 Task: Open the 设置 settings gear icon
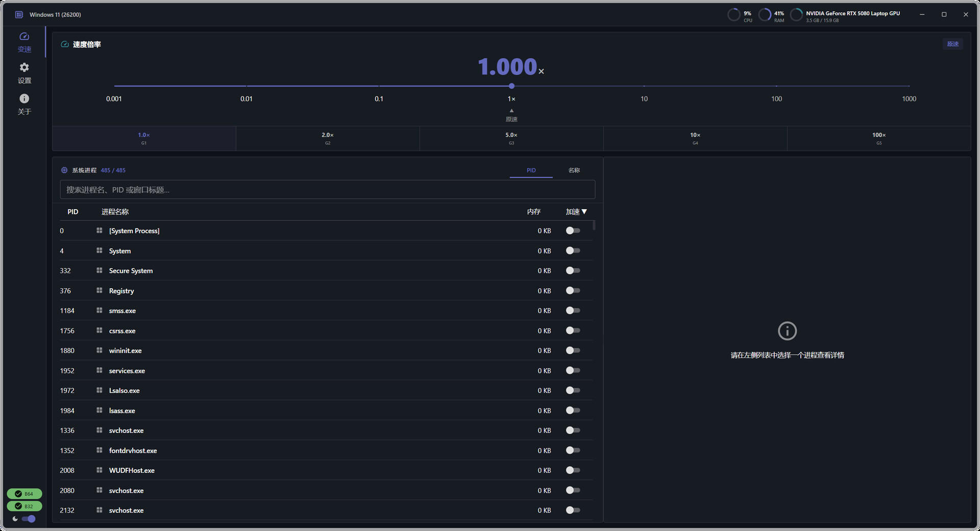(x=24, y=67)
